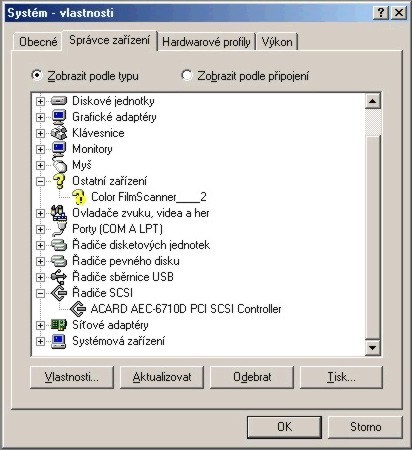The width and height of the screenshot is (412, 450).
Task: Switch to the Hardwarové profily tab
Action: pos(206,42)
